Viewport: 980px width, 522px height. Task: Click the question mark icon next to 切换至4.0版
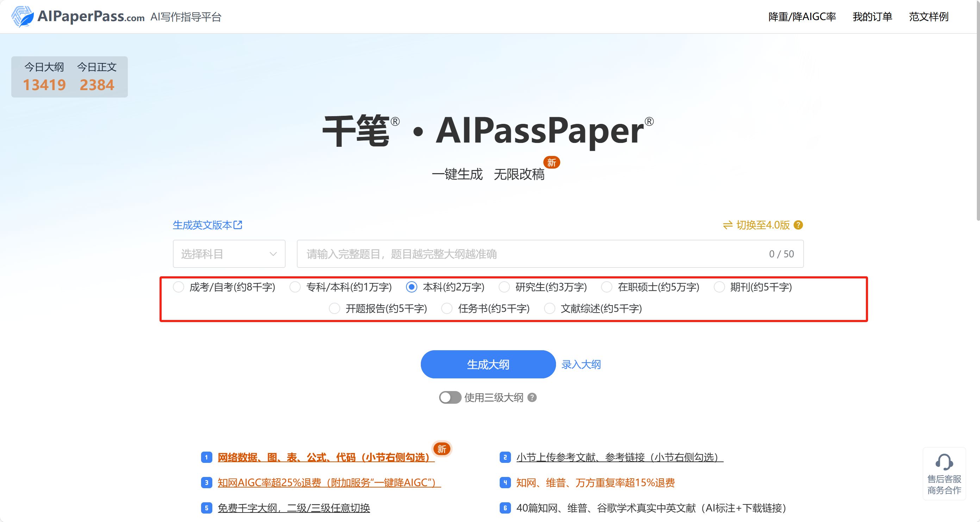coord(799,225)
